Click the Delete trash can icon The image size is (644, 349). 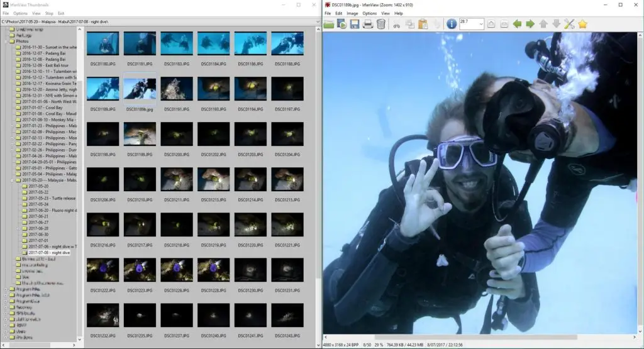[380, 24]
